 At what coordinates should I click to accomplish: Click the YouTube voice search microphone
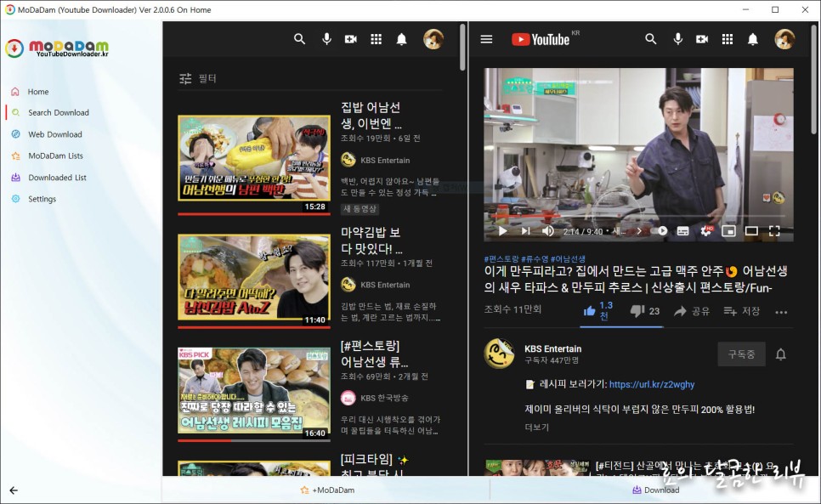(x=678, y=39)
